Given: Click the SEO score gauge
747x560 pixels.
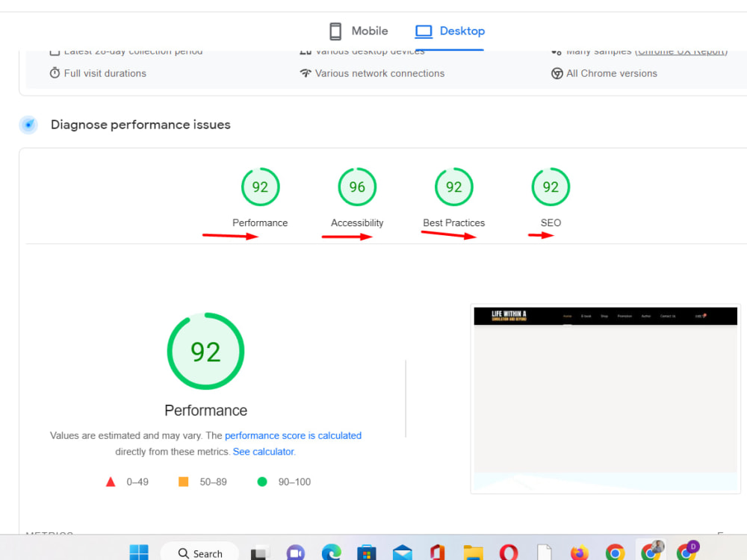Looking at the screenshot, I should point(551,187).
